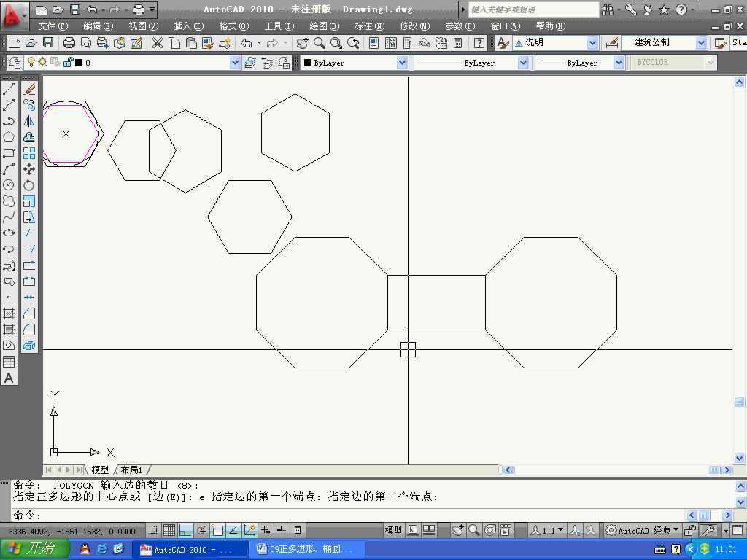Image resolution: width=747 pixels, height=560 pixels.
Task: Choose the Erase tool in modify toolbar
Action: point(29,89)
